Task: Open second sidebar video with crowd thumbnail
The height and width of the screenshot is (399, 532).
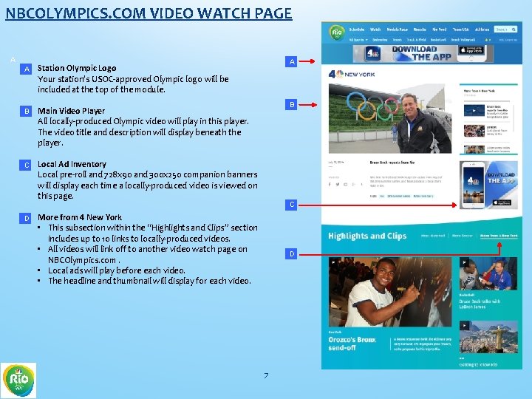Action: point(474,131)
